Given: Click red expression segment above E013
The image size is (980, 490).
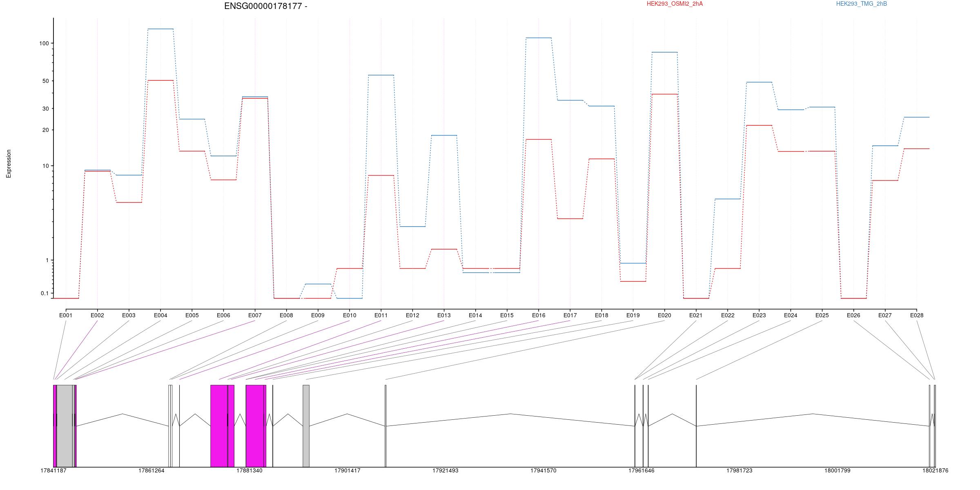Looking at the screenshot, I should coord(444,249).
